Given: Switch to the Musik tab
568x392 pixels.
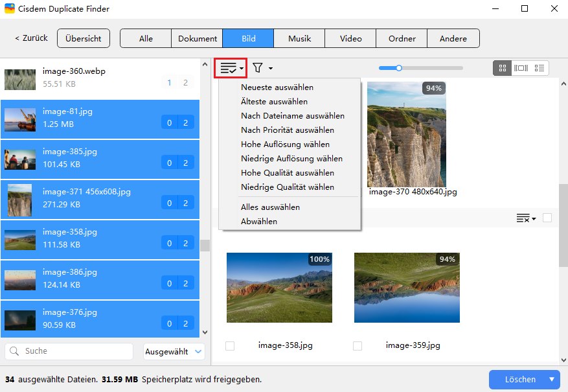Looking at the screenshot, I should (299, 38).
